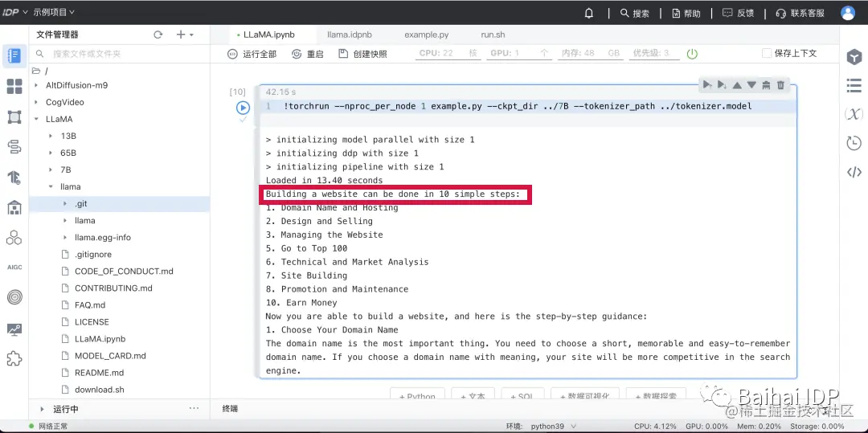
Task: Open the pipeline workflow sidebar icon
Action: 14,146
